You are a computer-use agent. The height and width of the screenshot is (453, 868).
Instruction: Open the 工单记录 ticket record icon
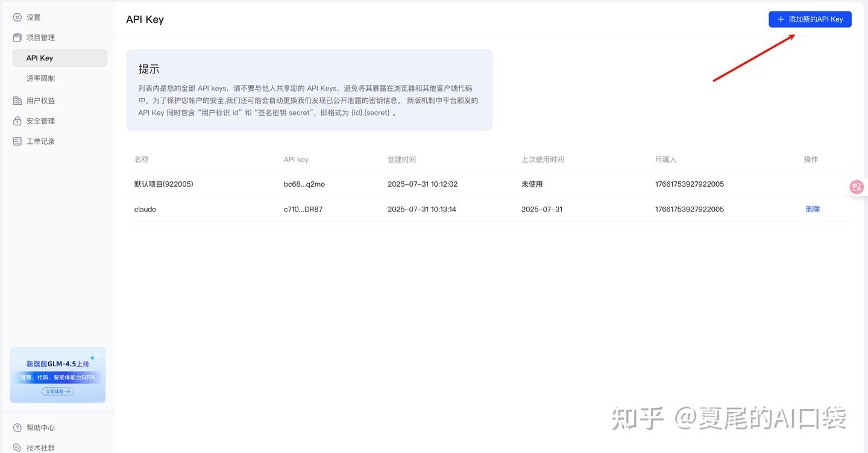tap(17, 141)
